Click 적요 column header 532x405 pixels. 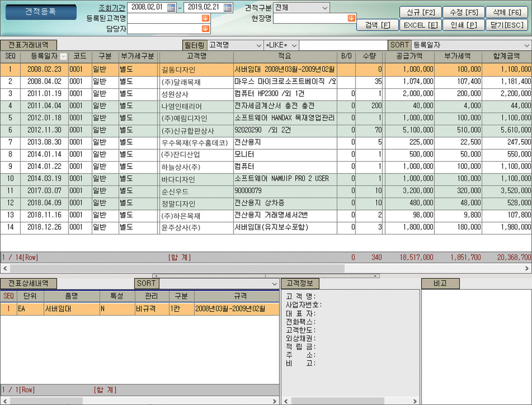[285, 56]
